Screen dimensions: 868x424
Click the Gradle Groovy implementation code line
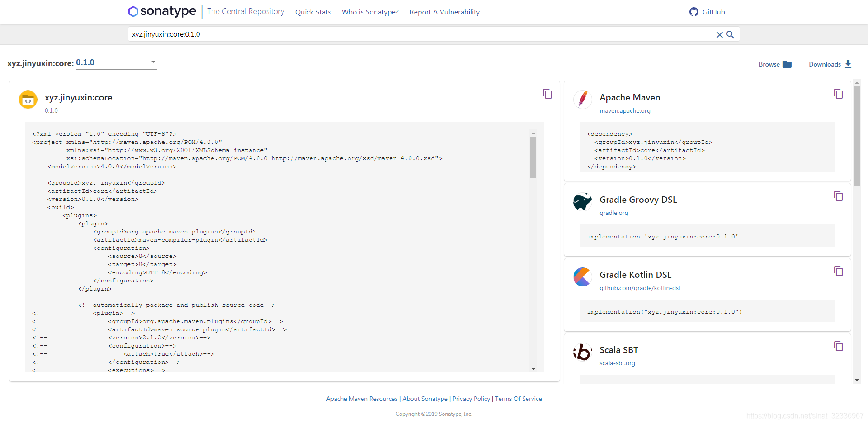pos(662,237)
